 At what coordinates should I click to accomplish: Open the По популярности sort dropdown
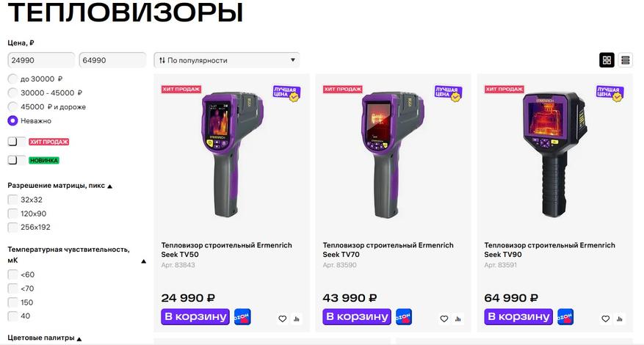coord(226,60)
